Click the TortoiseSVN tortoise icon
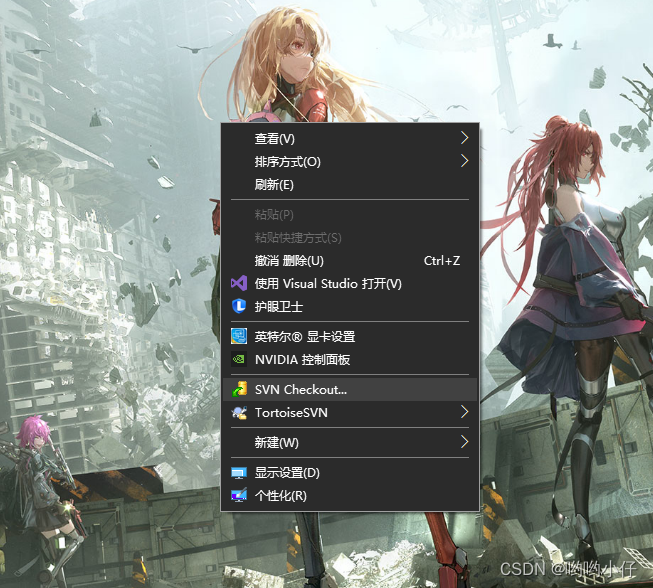The width and height of the screenshot is (653, 588). (x=239, y=412)
